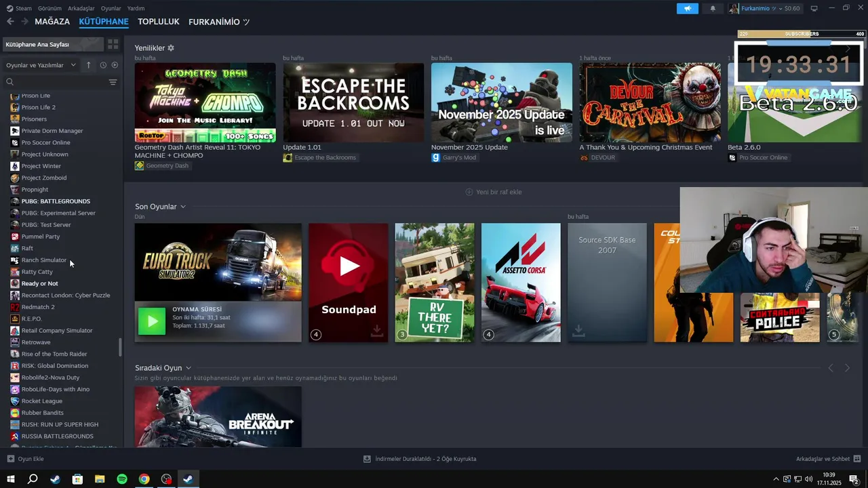
Task: Click the PUBG: BATTLEGROUNDS game icon in list
Action: point(15,201)
